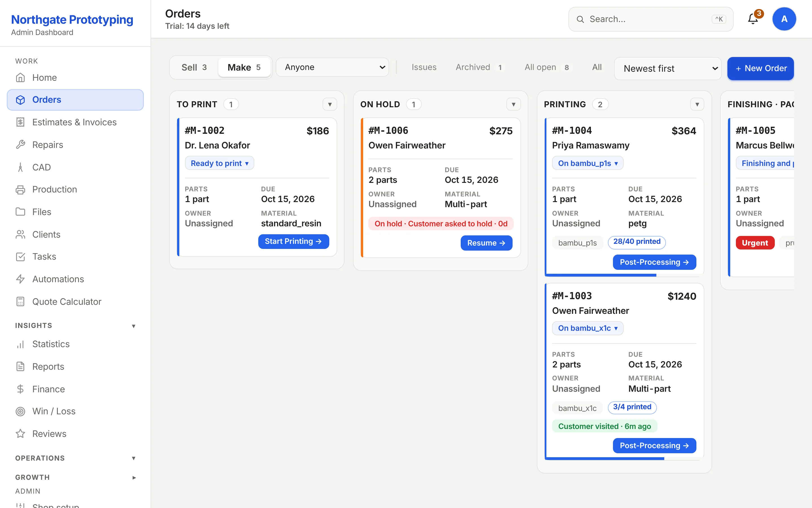Collapse the INSIGHTS sidebar section
Image resolution: width=812 pixels, height=508 pixels.
tap(134, 326)
